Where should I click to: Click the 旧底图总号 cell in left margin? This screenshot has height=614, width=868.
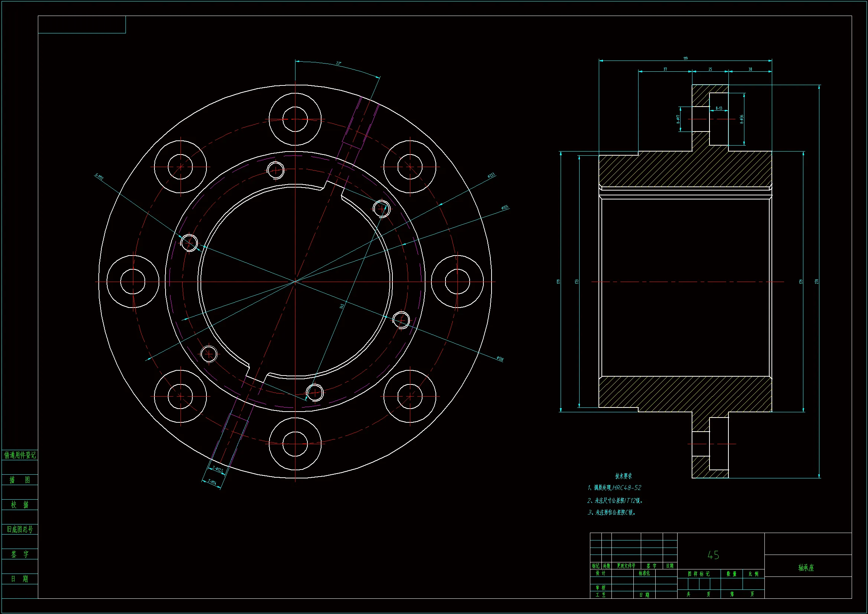click(x=20, y=529)
